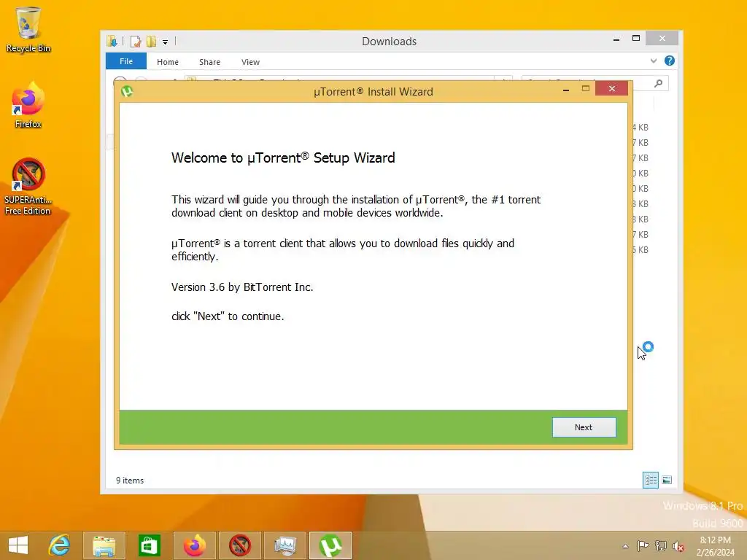The width and height of the screenshot is (747, 560).
Task: Switch to SUPERAntiSpyware in the taskbar
Action: 239,545
